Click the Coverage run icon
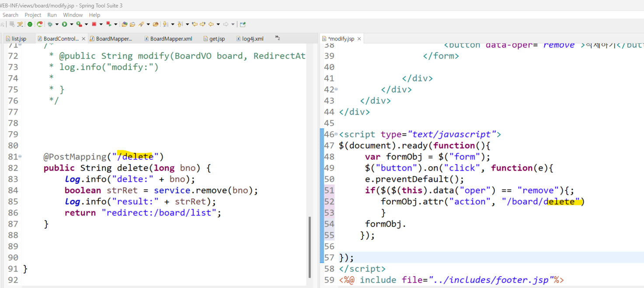Screen dimensions: 644x288 (x=79, y=24)
